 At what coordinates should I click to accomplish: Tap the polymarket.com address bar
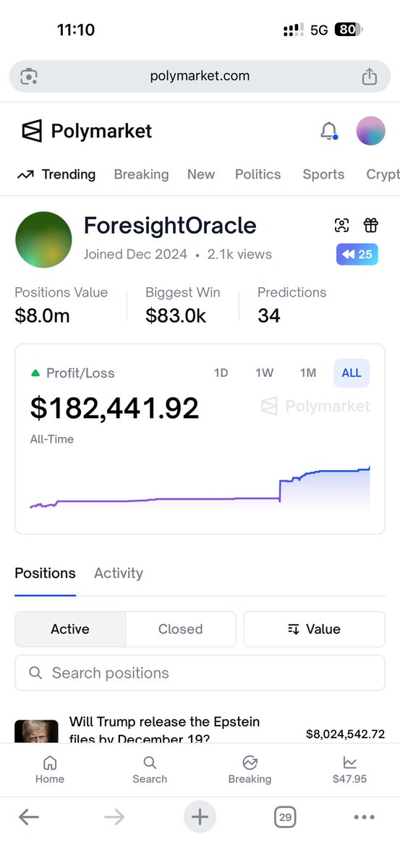pos(200,76)
